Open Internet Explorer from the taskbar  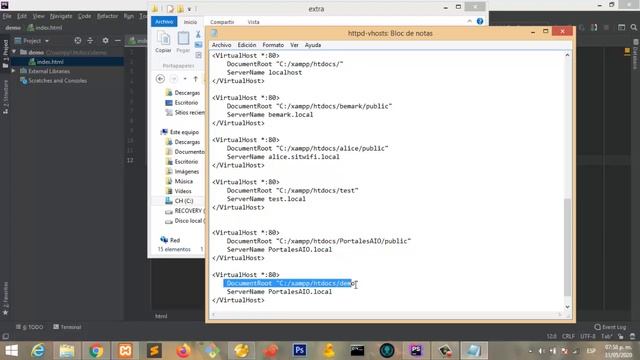point(38,351)
